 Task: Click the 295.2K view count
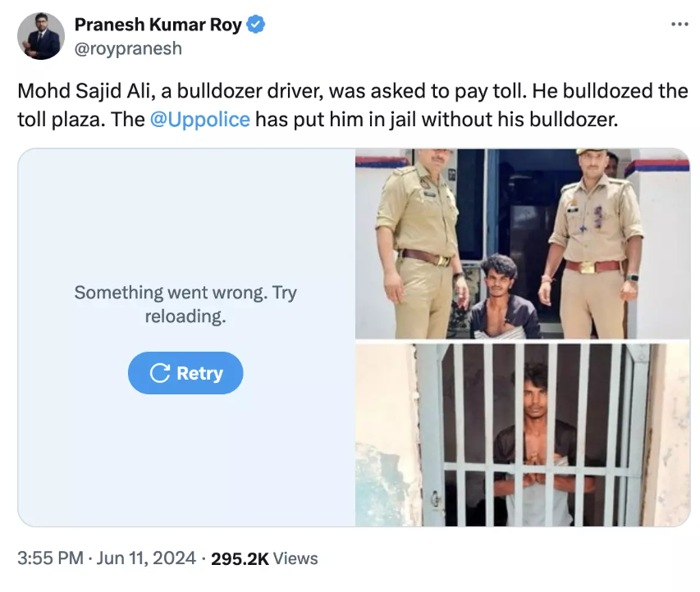point(240,558)
